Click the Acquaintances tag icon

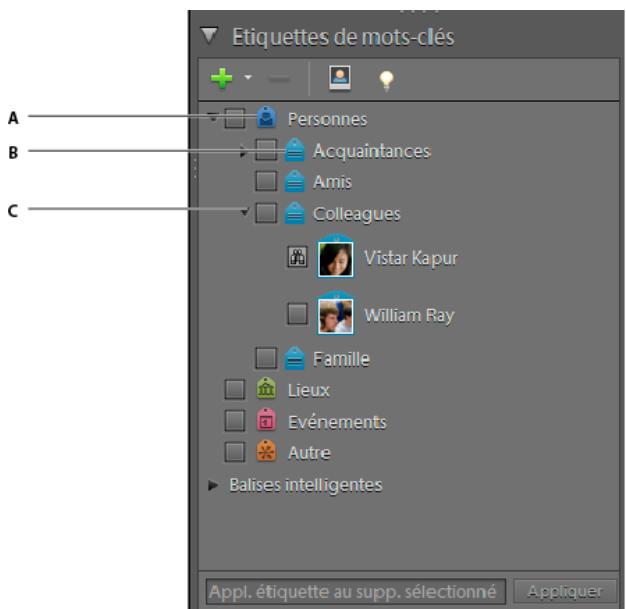coord(295,149)
